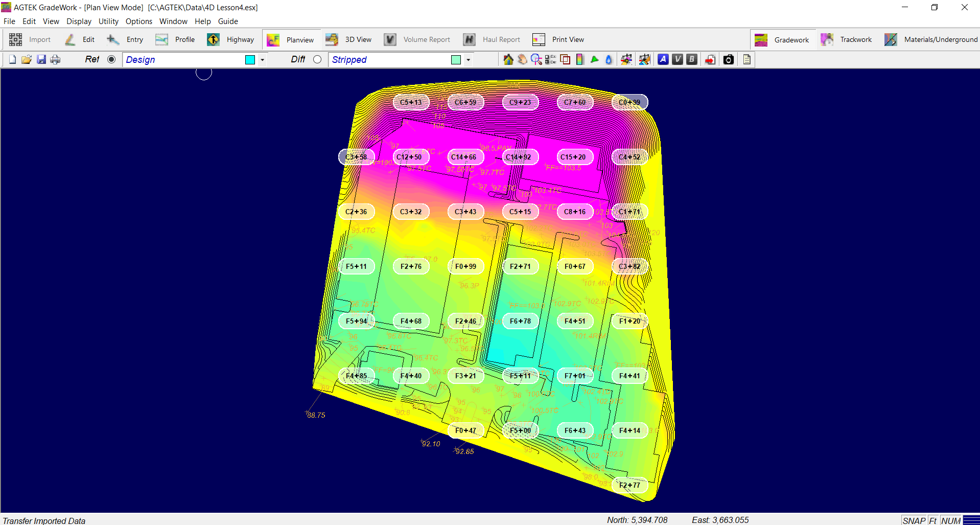The width and height of the screenshot is (980, 525).
Task: Click the camera snapshot icon
Action: pyautogui.click(x=729, y=60)
